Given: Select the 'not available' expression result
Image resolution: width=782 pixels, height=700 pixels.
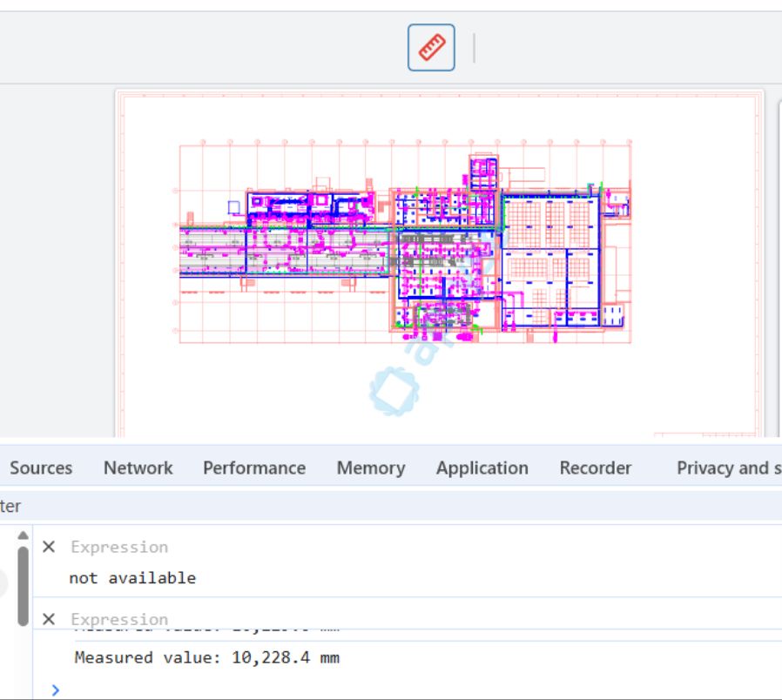Looking at the screenshot, I should (132, 578).
